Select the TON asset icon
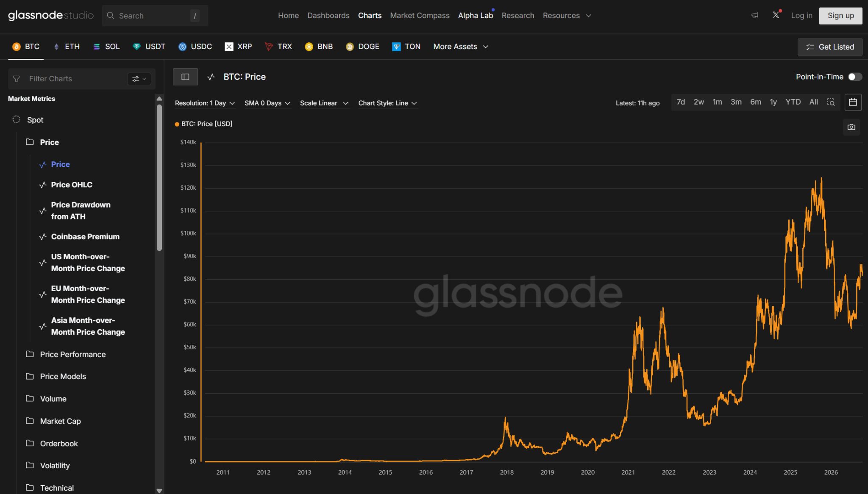Screen dimensions: 868x494 click(x=396, y=47)
